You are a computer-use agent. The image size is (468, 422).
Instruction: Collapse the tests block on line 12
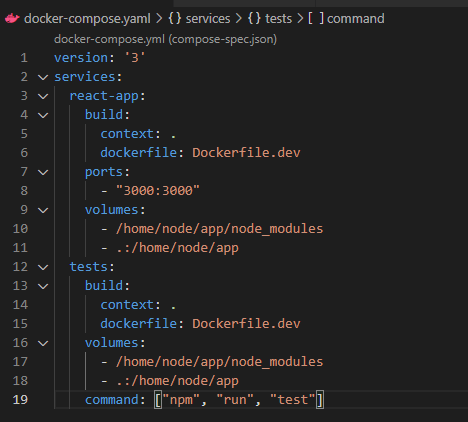(43, 267)
